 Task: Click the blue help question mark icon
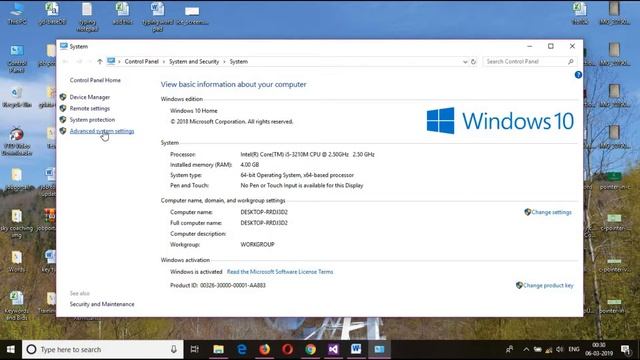coord(578,75)
